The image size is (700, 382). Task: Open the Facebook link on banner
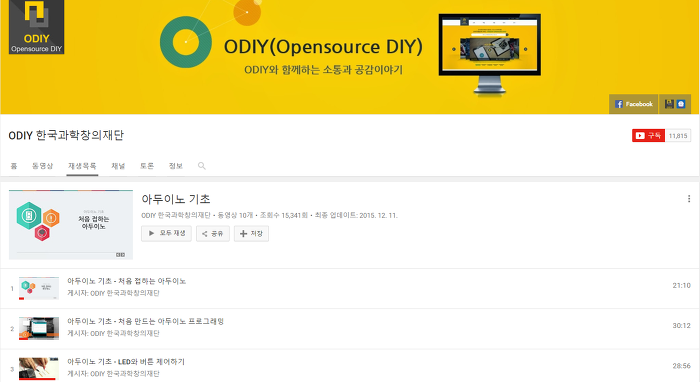[x=633, y=104]
